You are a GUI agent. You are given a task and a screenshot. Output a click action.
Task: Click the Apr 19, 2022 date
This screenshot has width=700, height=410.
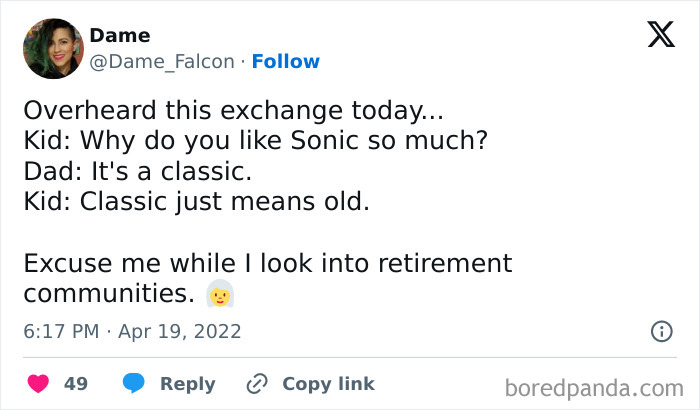(x=179, y=331)
